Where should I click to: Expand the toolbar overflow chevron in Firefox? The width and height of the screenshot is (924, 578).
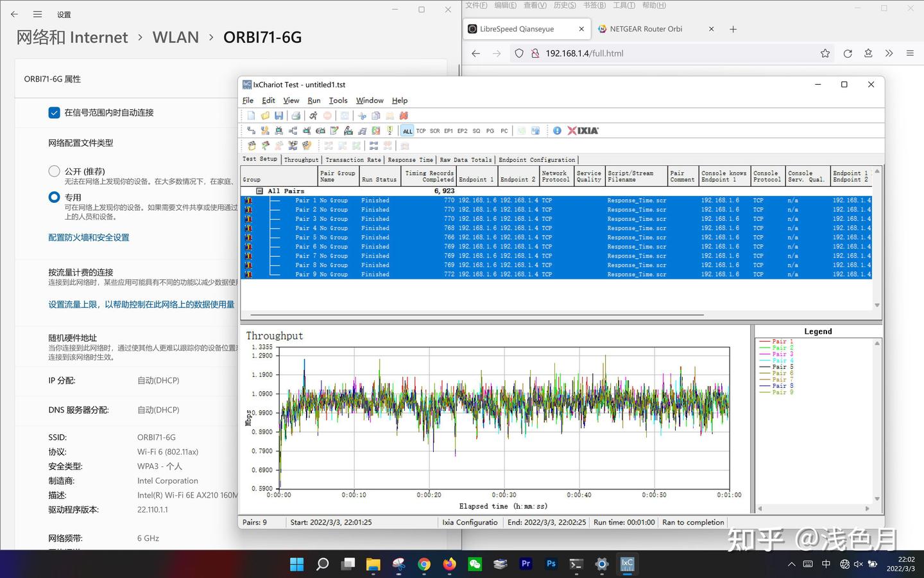point(889,53)
